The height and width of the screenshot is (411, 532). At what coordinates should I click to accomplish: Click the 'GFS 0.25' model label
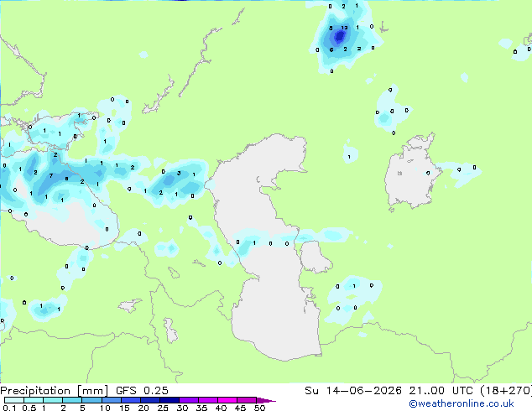tap(142, 391)
